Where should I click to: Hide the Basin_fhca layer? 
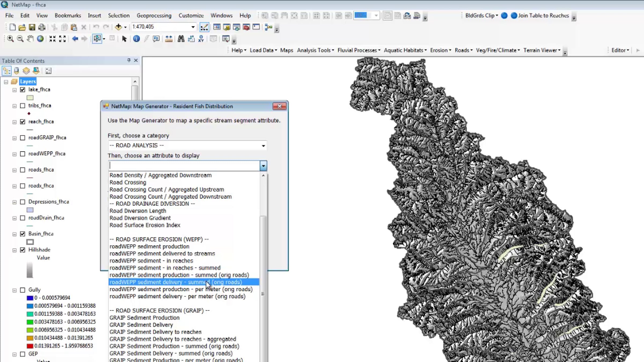[23, 234]
